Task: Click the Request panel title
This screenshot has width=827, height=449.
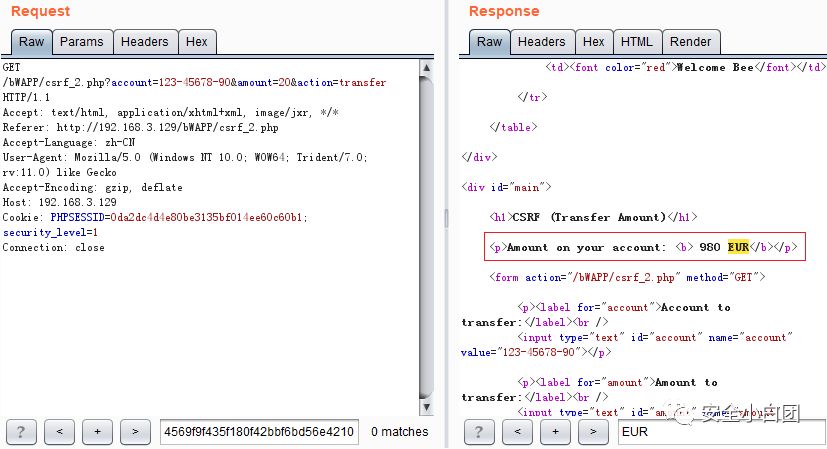Action: pos(41,11)
